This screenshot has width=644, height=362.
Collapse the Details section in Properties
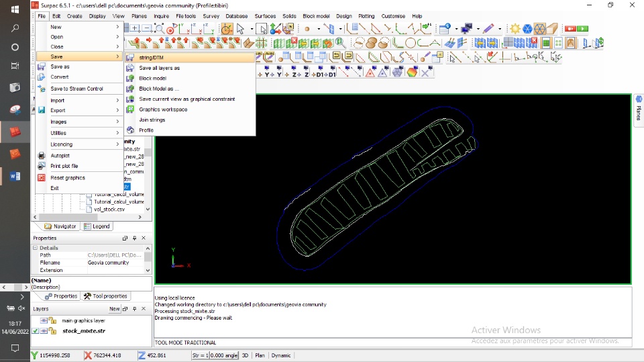[x=36, y=248]
